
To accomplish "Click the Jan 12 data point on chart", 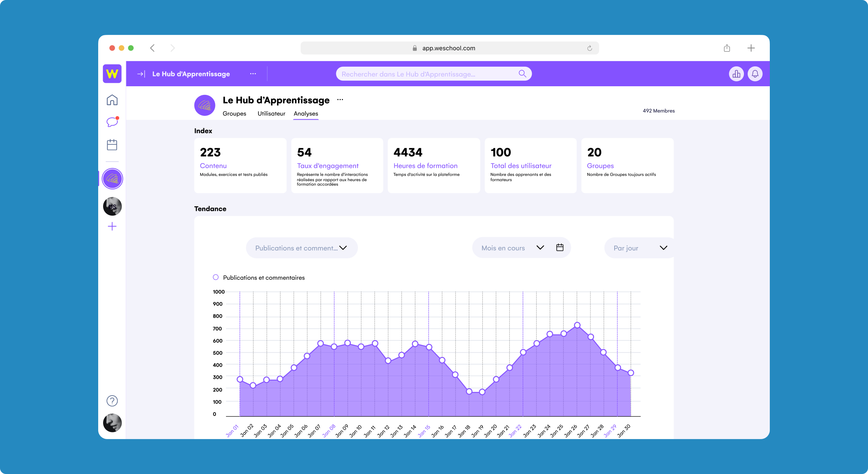I will [x=388, y=360].
